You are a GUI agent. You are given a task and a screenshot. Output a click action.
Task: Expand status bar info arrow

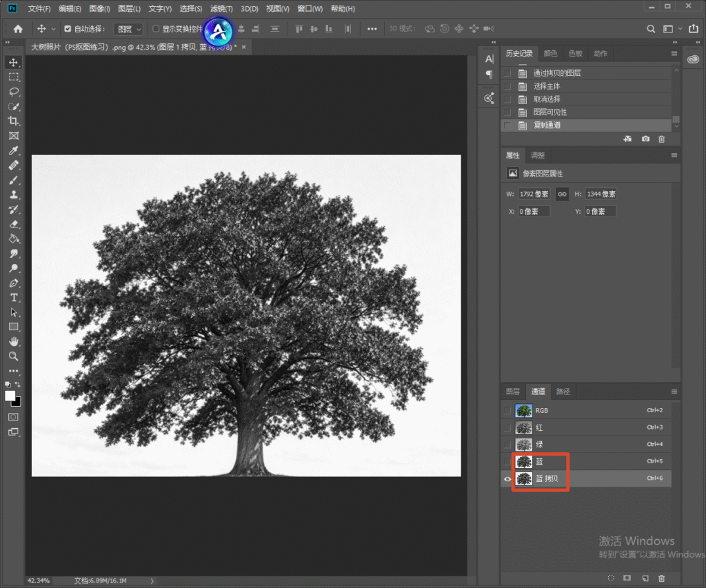152,581
